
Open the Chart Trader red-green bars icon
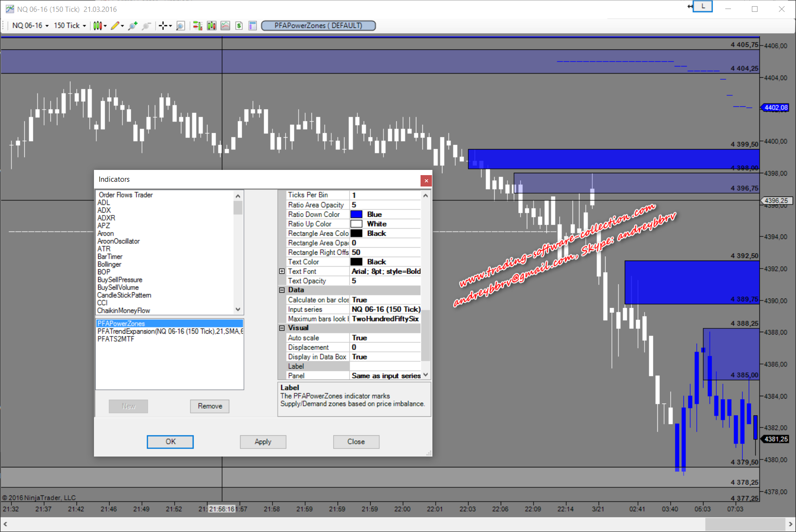click(x=197, y=26)
